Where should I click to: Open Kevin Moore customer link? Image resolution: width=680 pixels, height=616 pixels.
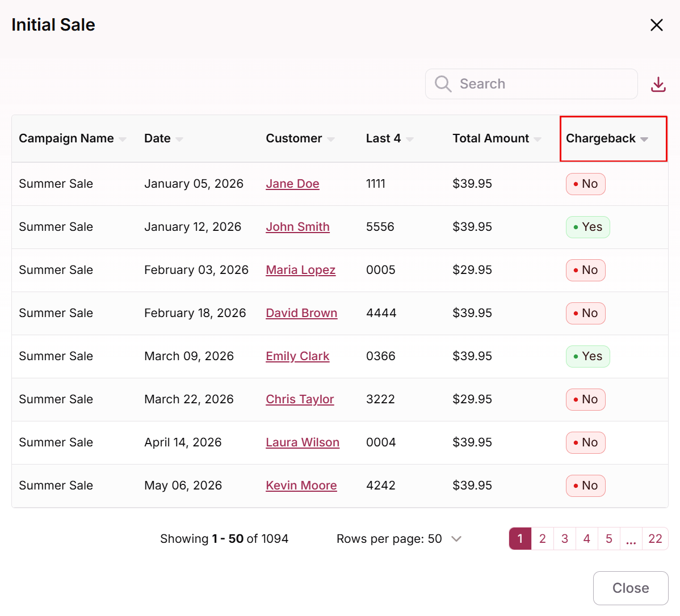pos(301,486)
